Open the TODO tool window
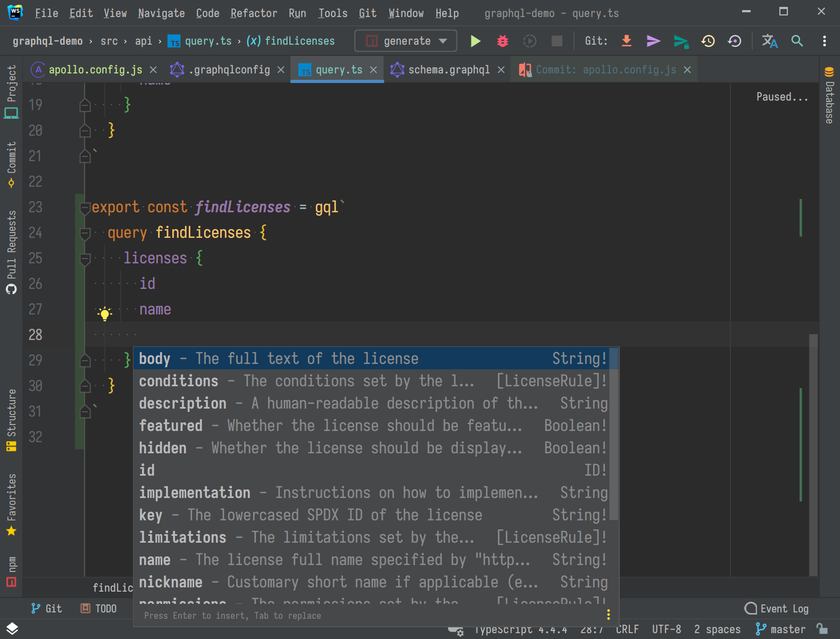The image size is (840, 639). click(x=99, y=608)
